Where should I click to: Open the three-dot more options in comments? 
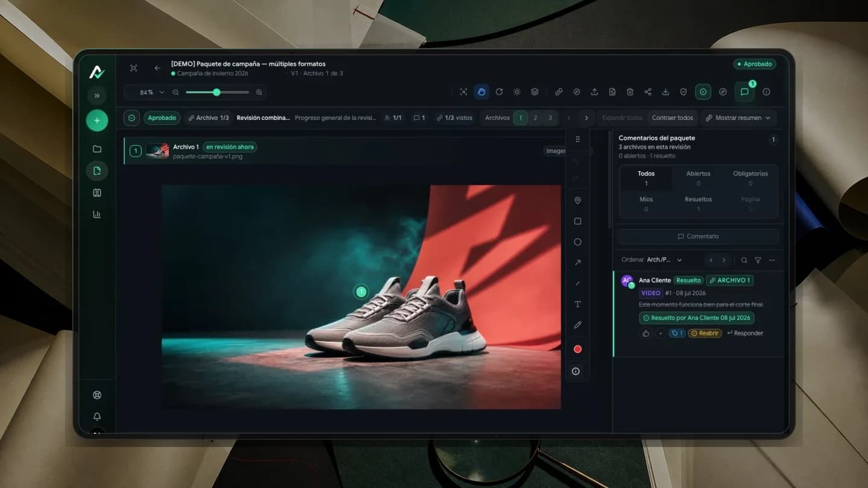pyautogui.click(x=772, y=260)
